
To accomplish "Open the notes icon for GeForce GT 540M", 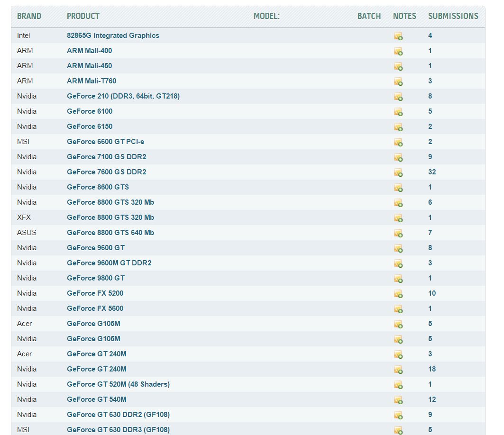I will click(398, 400).
